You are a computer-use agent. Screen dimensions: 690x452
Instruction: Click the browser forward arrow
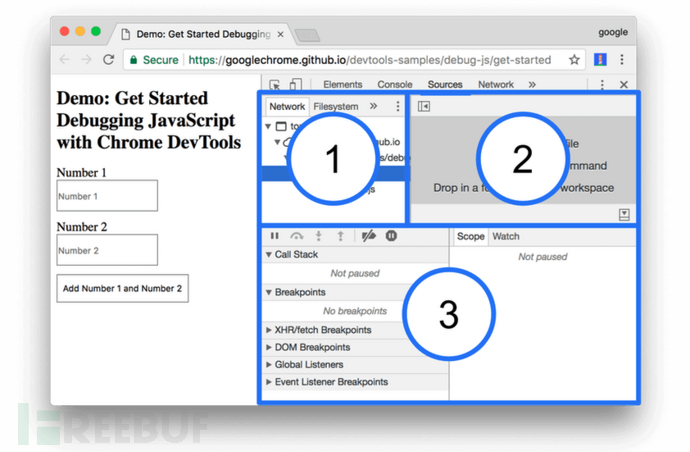click(87, 59)
